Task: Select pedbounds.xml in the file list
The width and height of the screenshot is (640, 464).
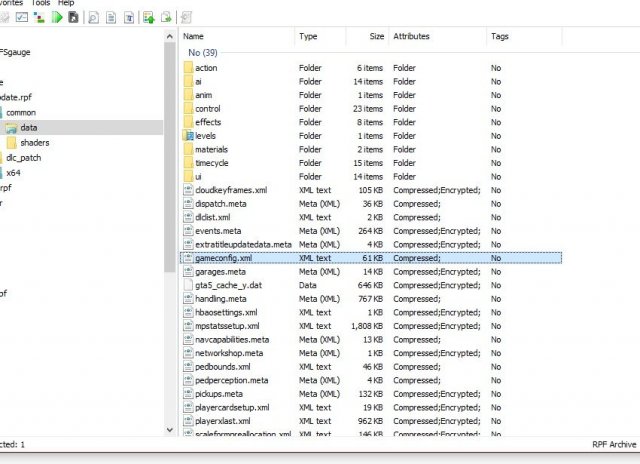Action: (371, 367)
